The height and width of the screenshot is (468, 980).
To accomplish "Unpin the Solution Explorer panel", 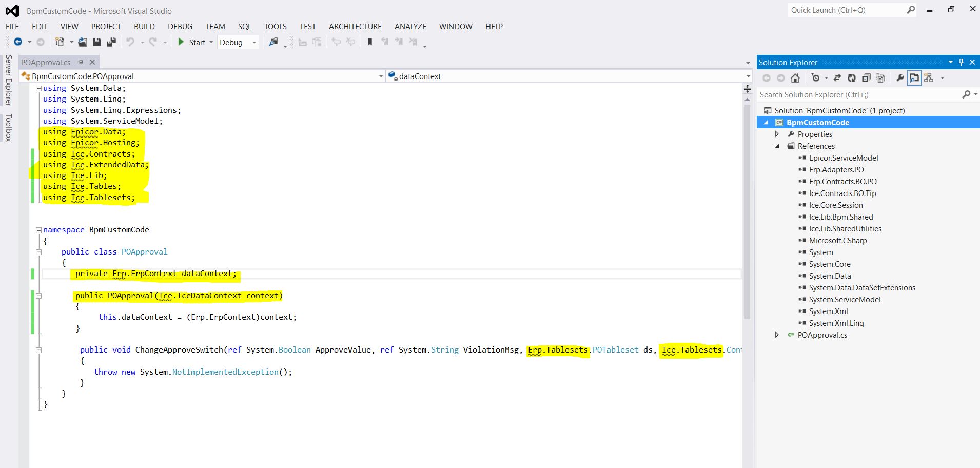I will (x=961, y=62).
